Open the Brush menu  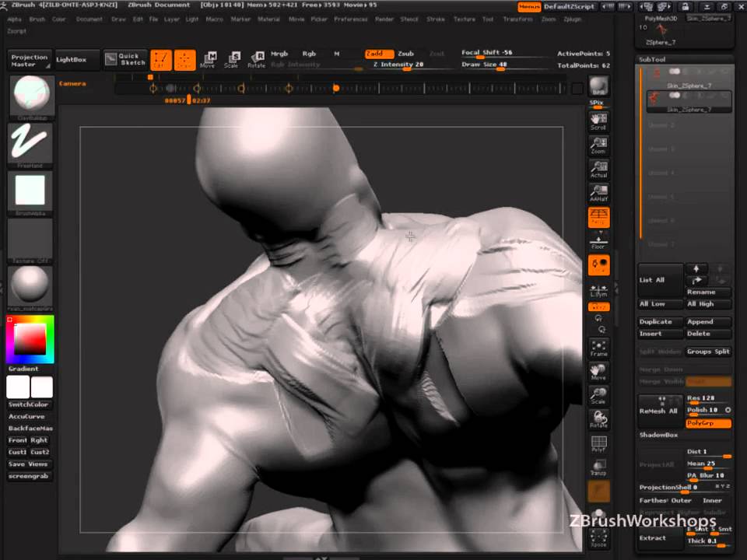click(37, 19)
